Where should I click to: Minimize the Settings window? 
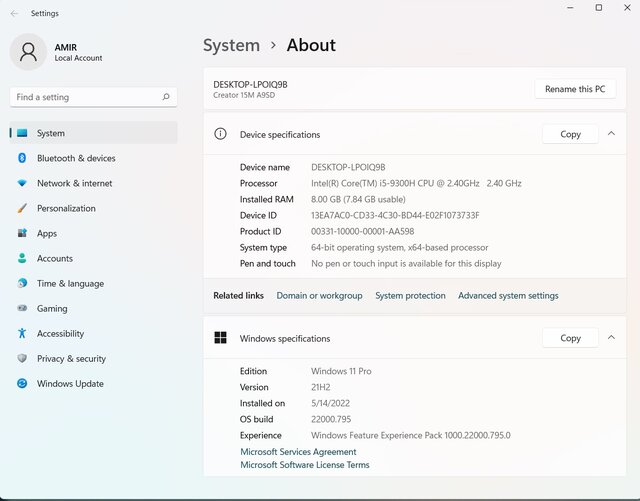point(570,7)
